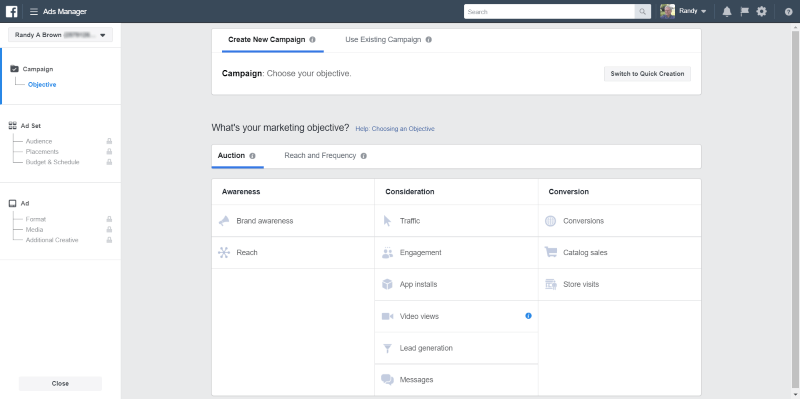Screen dimensions: 800x399
Task: Open the Ads Manager hamburger menu
Action: point(34,12)
